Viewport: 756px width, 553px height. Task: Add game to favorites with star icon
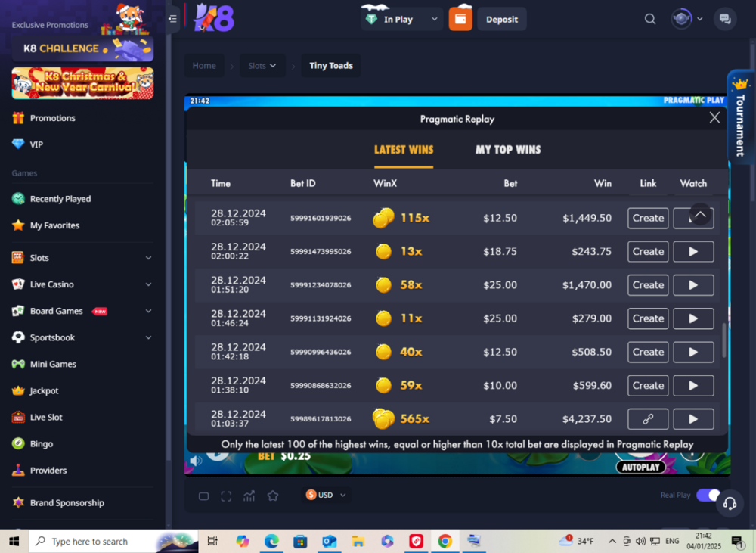pyautogui.click(x=273, y=496)
